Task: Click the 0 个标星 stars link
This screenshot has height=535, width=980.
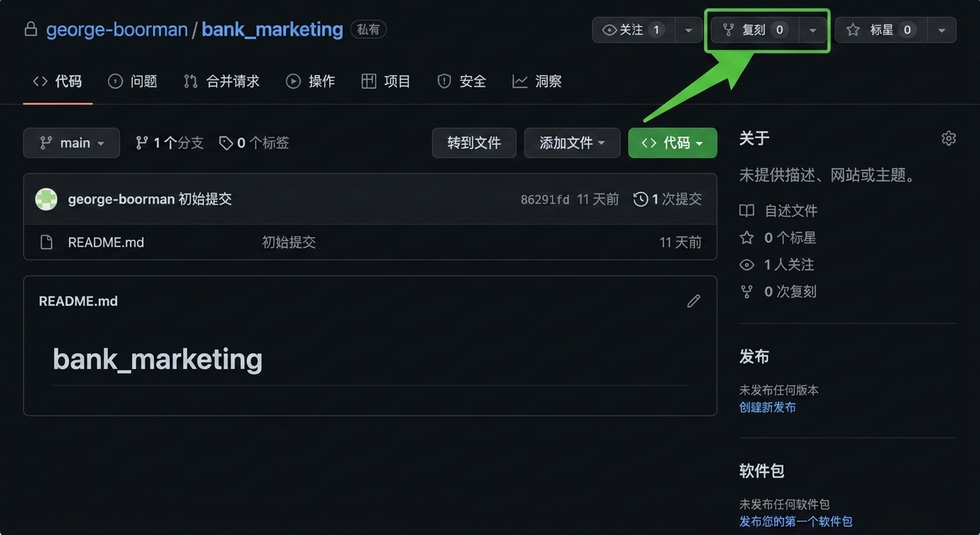Action: [777, 238]
